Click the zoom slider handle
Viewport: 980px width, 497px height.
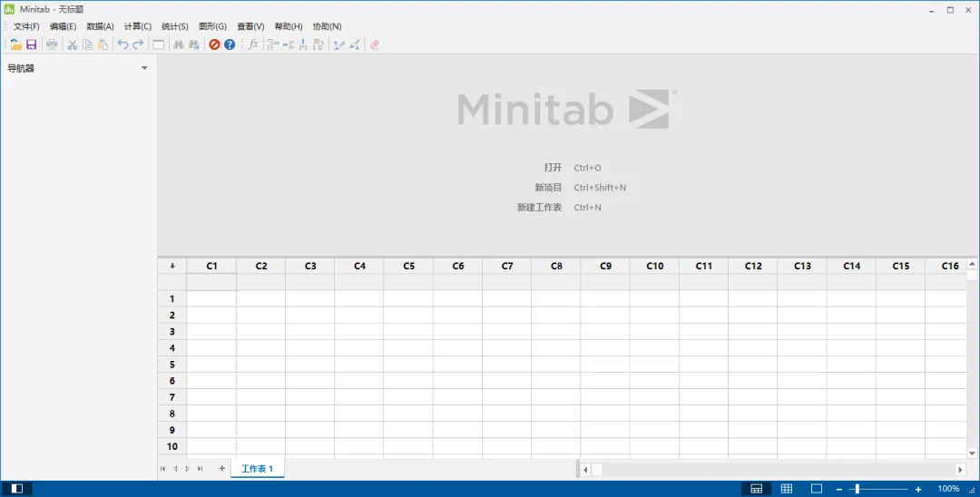pyautogui.click(x=857, y=489)
